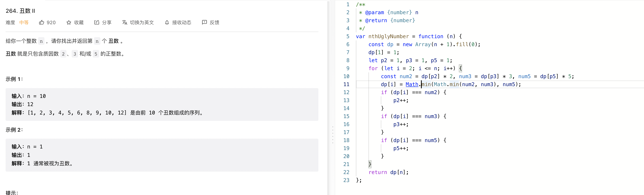
Task: Click the problem title 264. 丑数 II
Action: 21,11
